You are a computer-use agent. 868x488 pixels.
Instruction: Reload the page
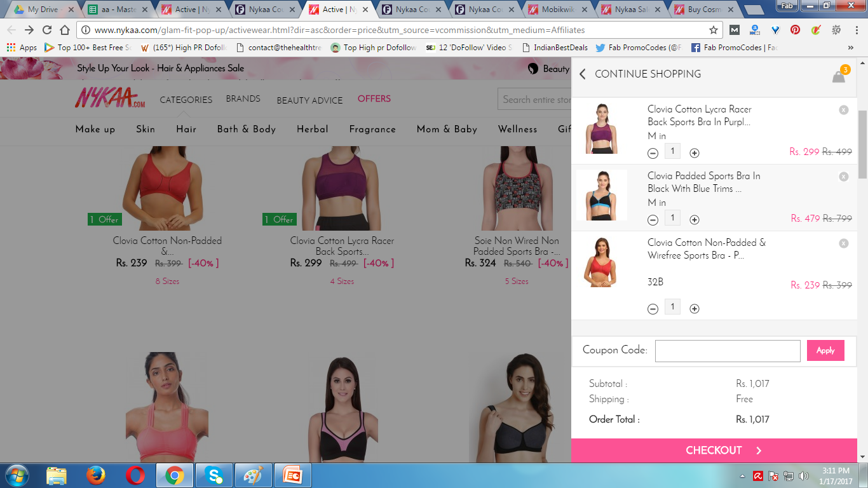47,30
